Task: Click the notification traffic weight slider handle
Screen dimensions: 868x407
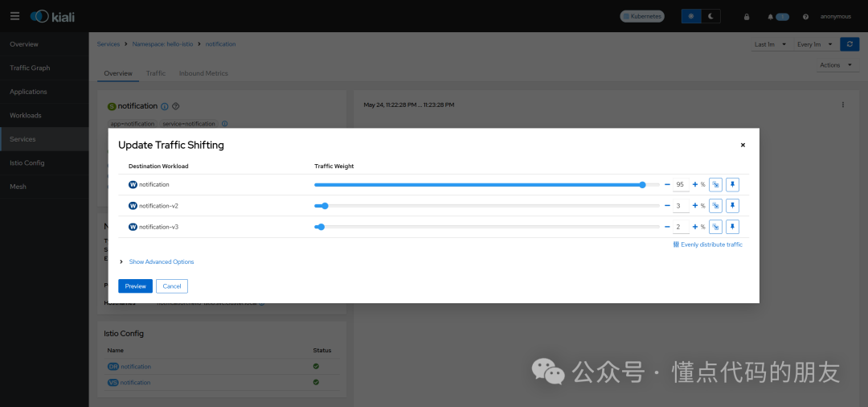Action: (642, 184)
